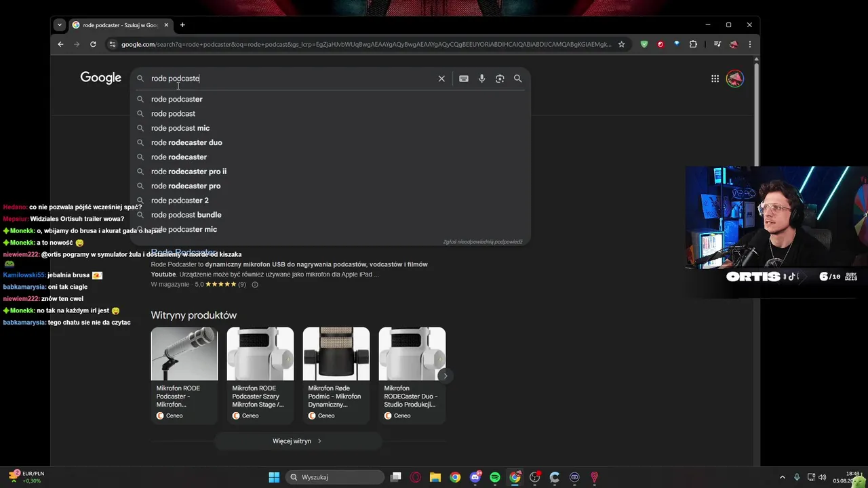Clear the Google search box text
The image size is (868, 488).
coord(441,79)
